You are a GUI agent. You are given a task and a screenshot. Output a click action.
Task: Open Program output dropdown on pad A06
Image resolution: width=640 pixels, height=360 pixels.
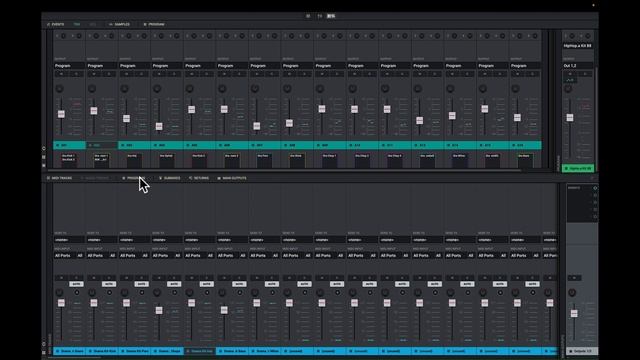point(232,66)
